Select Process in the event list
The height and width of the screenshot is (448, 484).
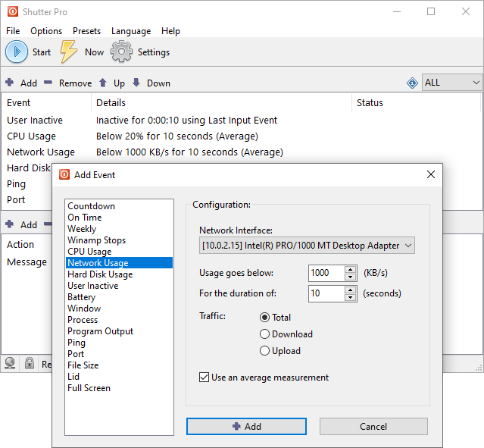119,319
